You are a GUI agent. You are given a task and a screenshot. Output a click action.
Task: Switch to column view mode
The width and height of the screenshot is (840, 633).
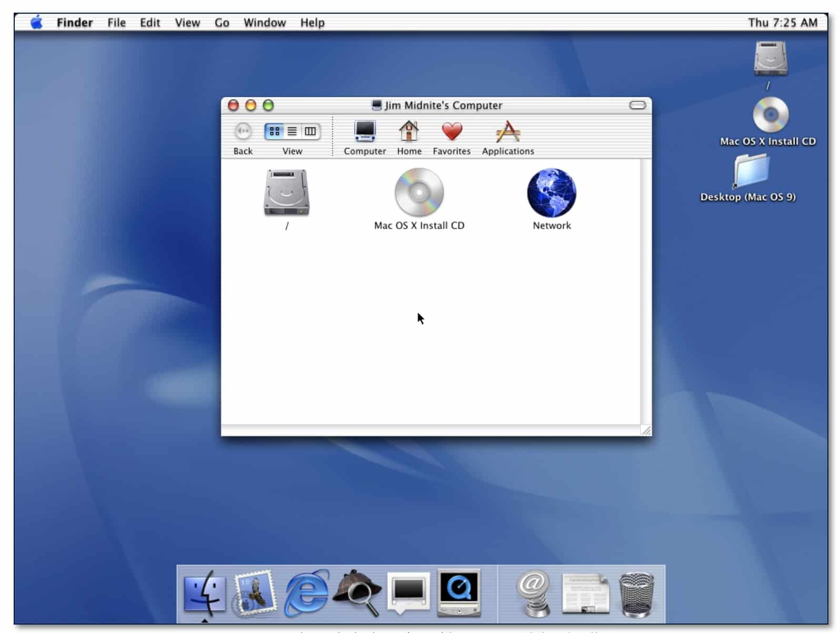pyautogui.click(x=311, y=131)
